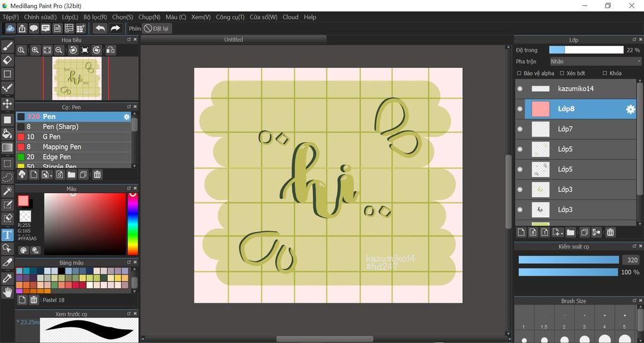Open add layer dropdown with plus arrow
The width and height of the screenshot is (644, 343).
coord(558,232)
